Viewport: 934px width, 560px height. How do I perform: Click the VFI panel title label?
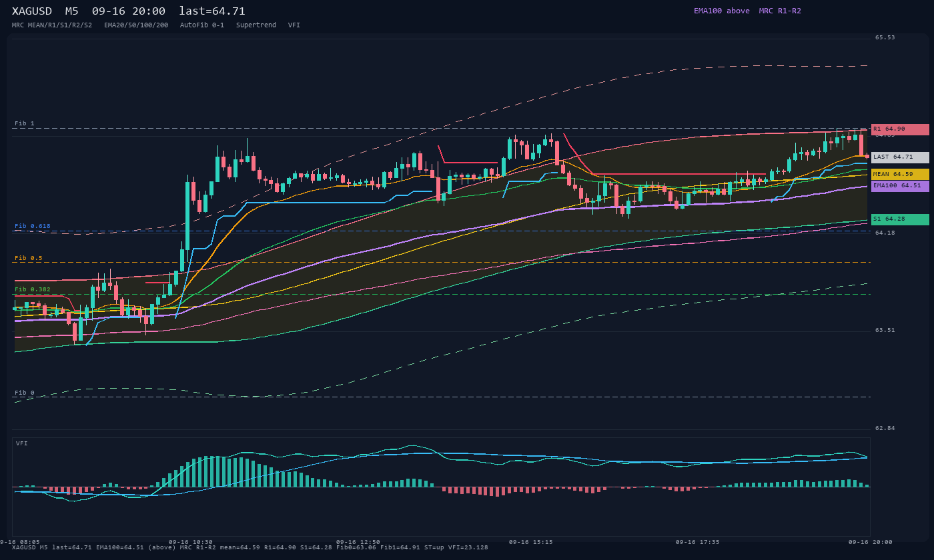22,443
